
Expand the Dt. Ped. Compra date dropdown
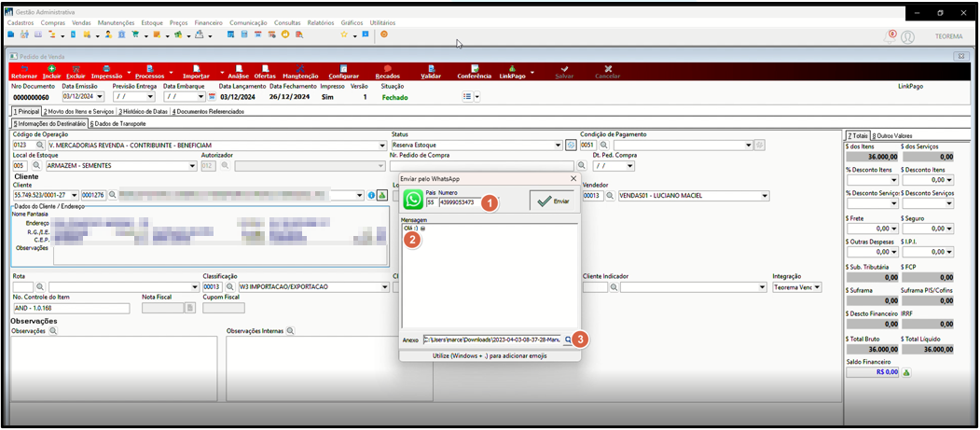coord(629,166)
